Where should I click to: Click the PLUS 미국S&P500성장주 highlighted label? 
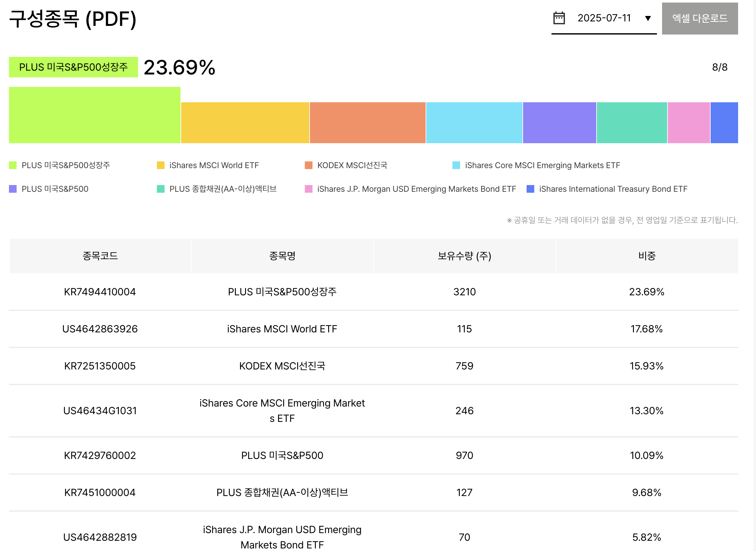coord(73,67)
